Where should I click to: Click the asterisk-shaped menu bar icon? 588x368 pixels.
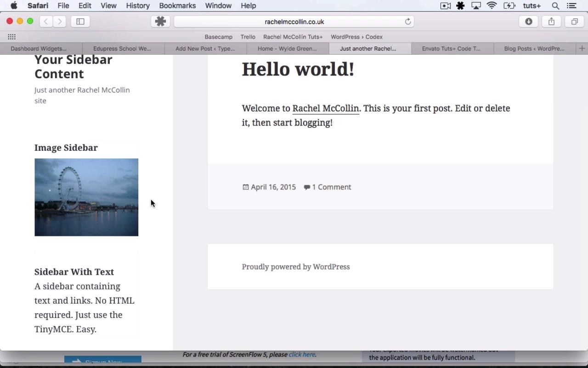tap(460, 6)
